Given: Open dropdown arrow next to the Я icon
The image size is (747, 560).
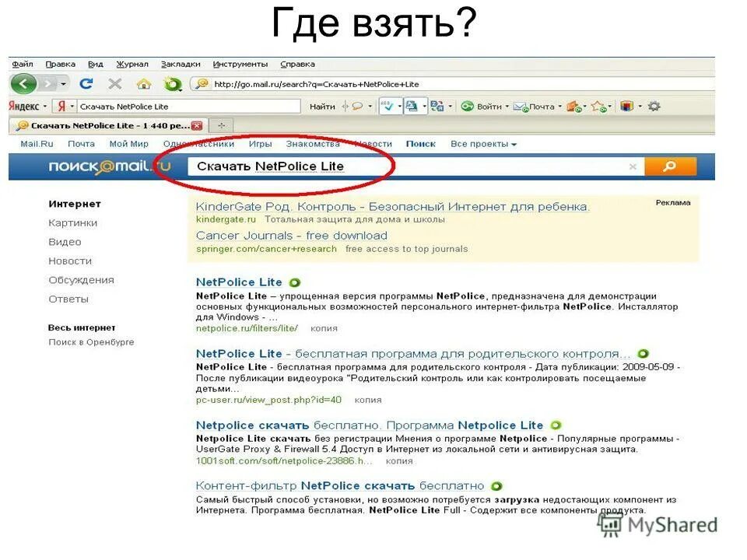Looking at the screenshot, I should click(72, 107).
